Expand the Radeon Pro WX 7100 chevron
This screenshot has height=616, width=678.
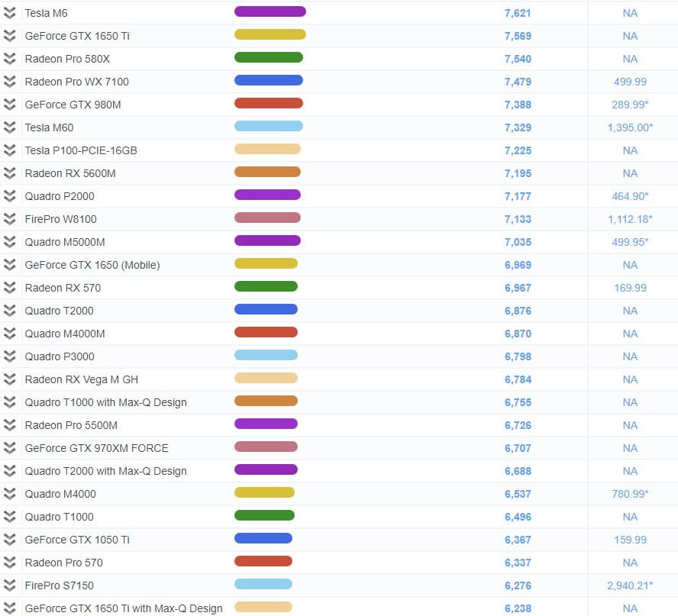[x=9, y=82]
